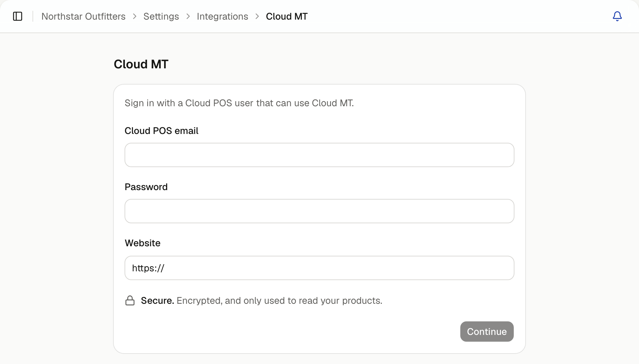Click into the Website URL field
Viewport: 639px width, 364px height.
pyautogui.click(x=319, y=268)
